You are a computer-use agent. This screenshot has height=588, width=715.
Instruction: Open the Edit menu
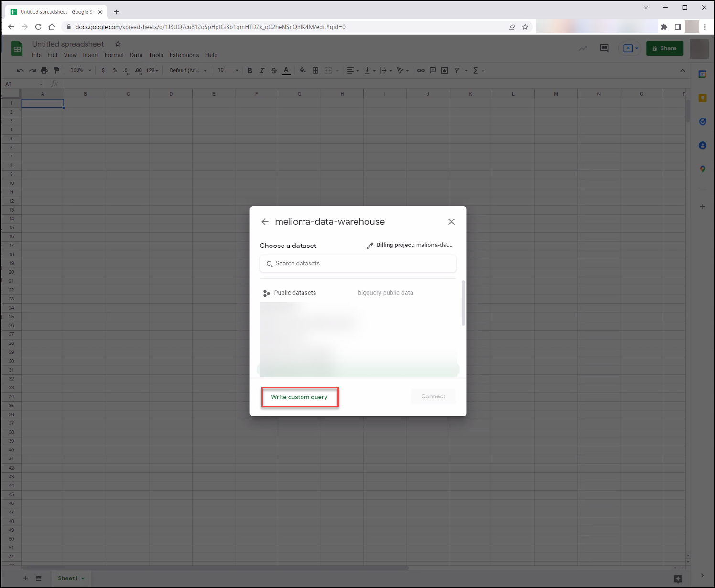coord(53,55)
